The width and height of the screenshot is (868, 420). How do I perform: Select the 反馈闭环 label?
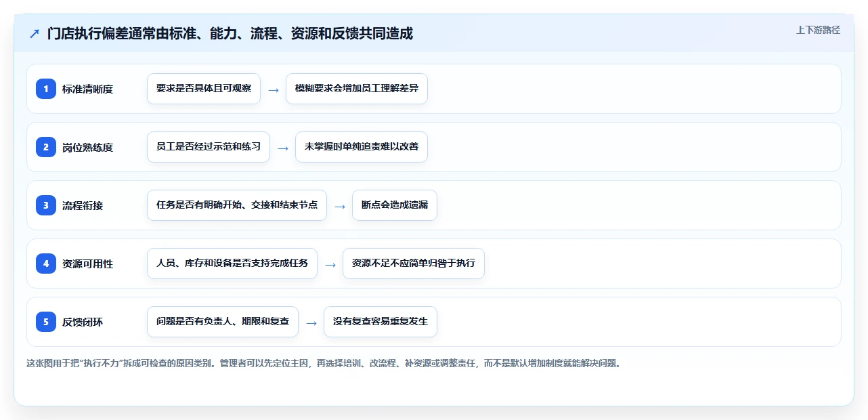click(83, 322)
